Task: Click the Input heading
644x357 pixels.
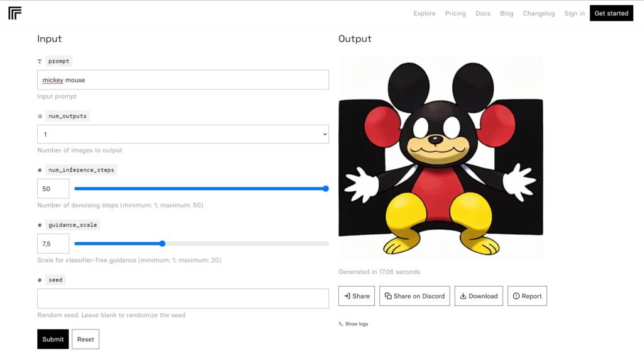Action: 49,38
